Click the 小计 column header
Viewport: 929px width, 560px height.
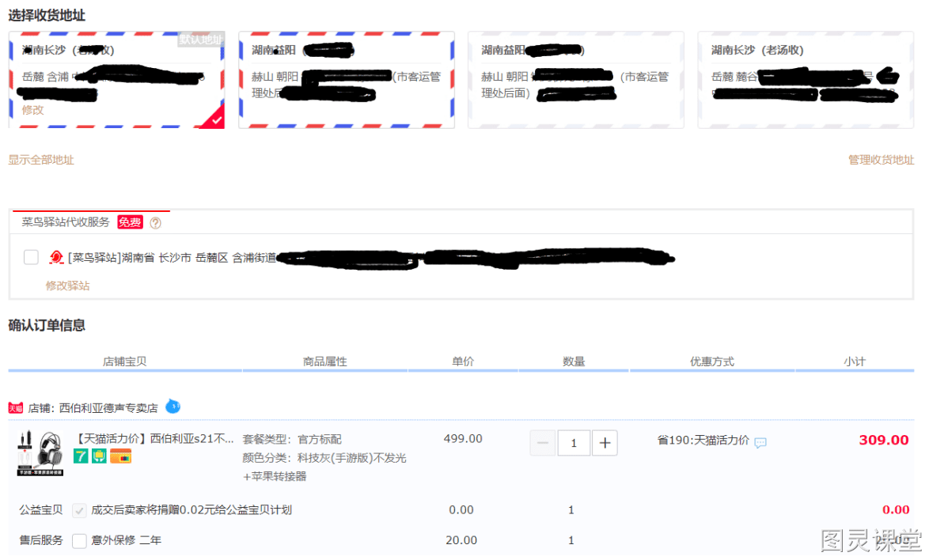(855, 361)
